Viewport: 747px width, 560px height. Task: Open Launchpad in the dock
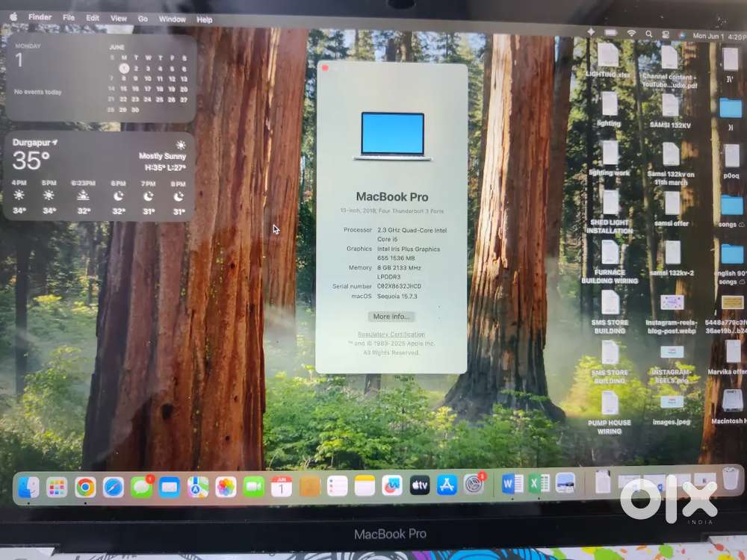pyautogui.click(x=57, y=487)
